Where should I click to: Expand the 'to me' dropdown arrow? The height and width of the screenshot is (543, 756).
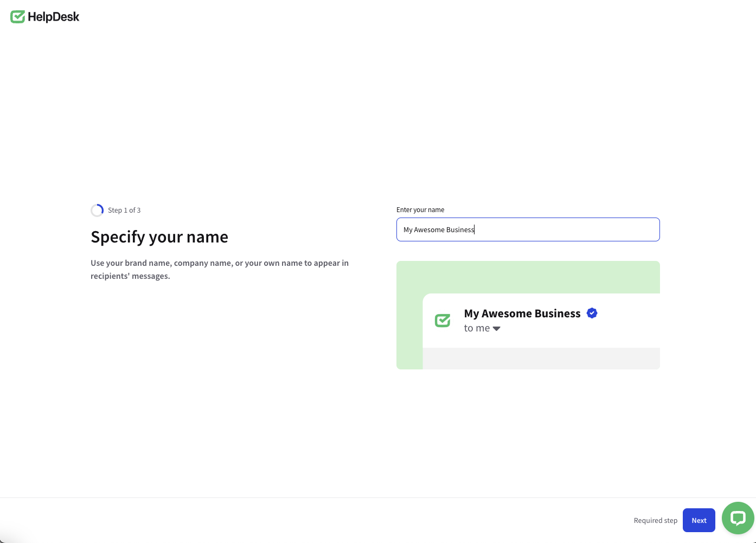(x=496, y=329)
